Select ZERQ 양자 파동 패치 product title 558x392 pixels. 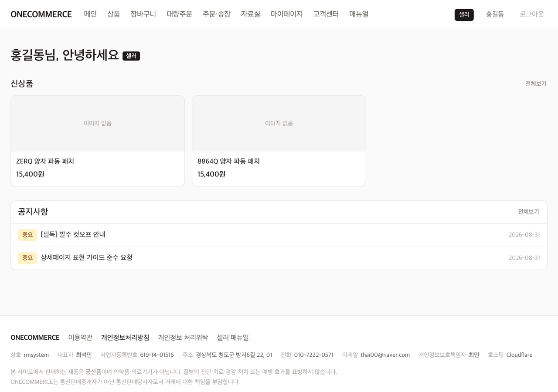45,161
